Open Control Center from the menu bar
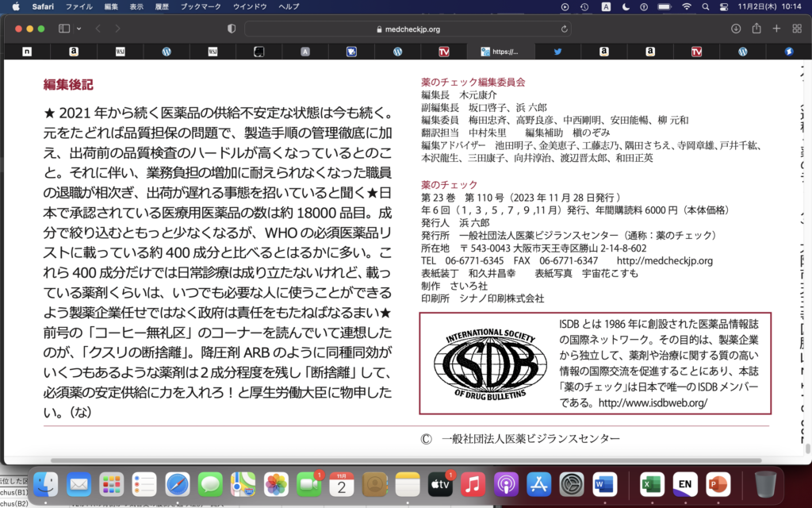Screen dimensions: 812x508 pos(724,8)
